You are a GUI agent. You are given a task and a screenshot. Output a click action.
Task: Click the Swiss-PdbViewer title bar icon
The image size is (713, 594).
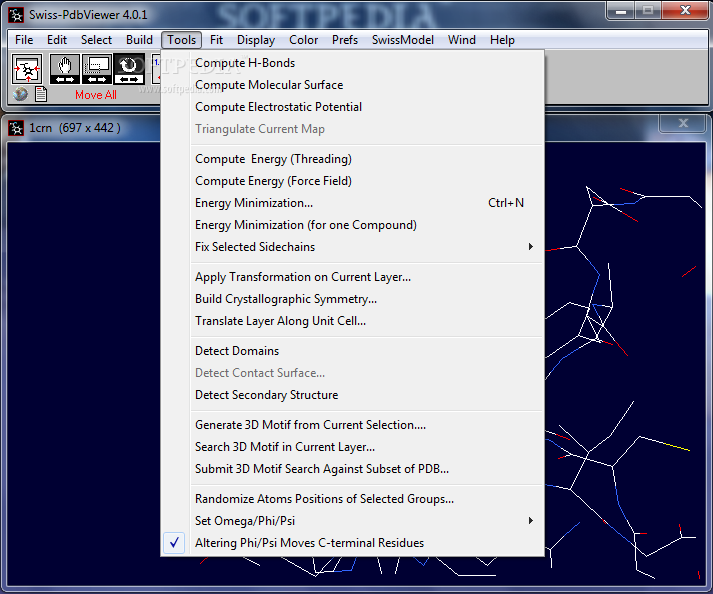click(x=16, y=15)
